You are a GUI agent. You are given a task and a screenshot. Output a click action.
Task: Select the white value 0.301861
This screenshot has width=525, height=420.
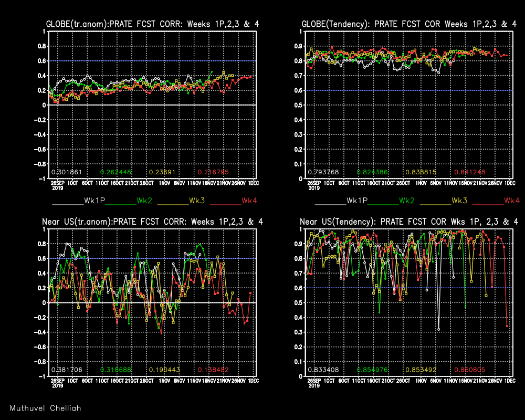66,172
